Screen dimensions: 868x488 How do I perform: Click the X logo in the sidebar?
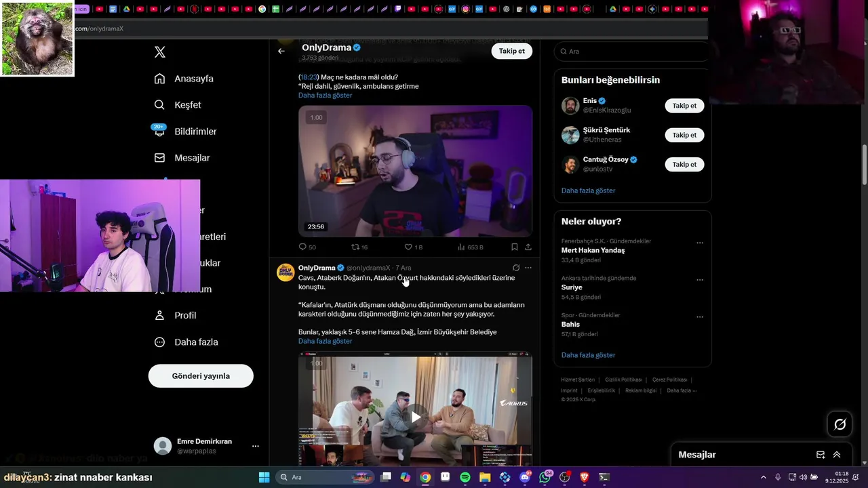tap(160, 52)
